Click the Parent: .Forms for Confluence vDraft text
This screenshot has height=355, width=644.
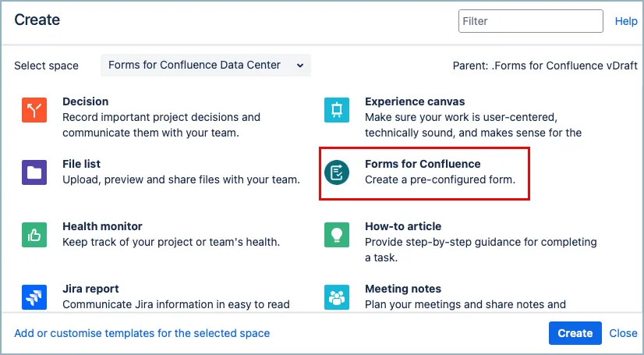tap(545, 66)
